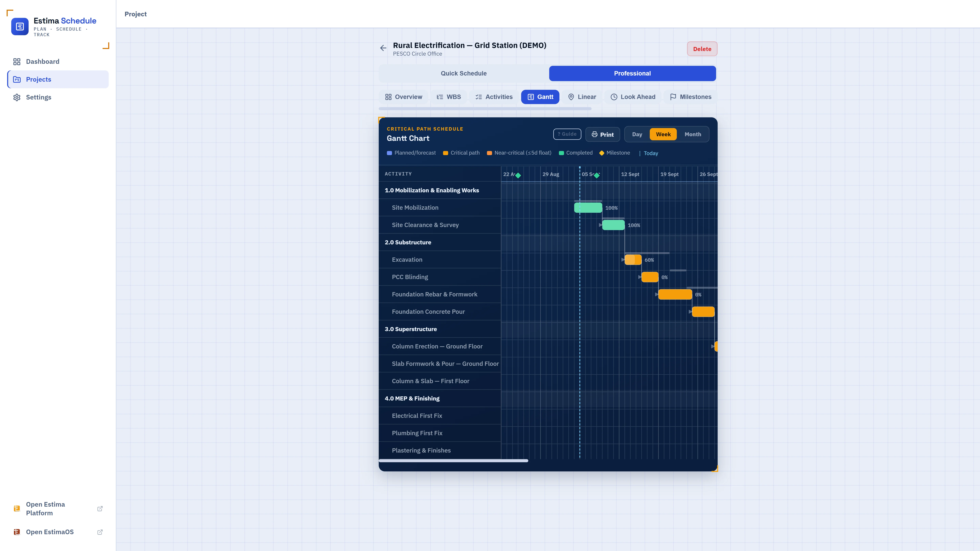Click the Completed green legend swatch

[x=561, y=153]
